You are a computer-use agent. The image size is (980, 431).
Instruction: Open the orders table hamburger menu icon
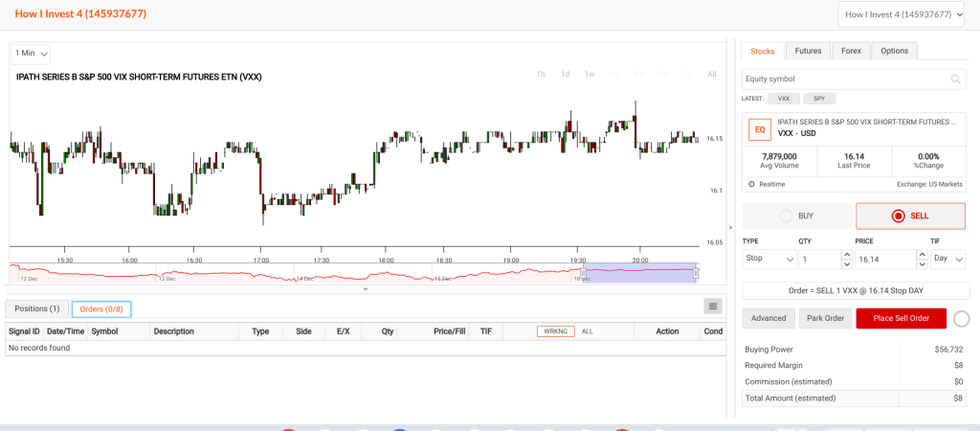click(712, 306)
